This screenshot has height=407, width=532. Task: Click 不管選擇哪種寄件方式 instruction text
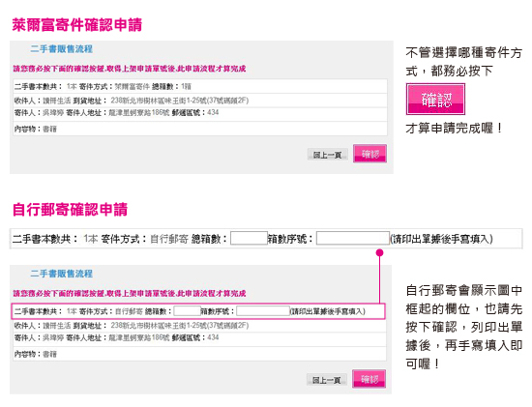(x=463, y=62)
